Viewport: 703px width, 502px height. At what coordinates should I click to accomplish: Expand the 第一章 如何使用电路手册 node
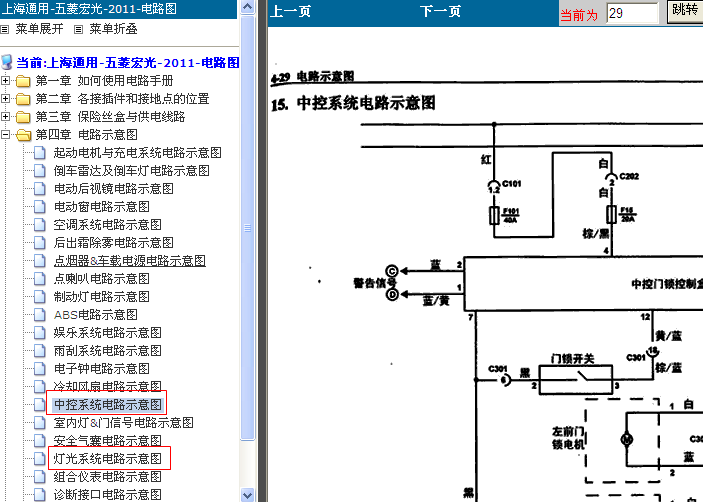click(x=5, y=81)
